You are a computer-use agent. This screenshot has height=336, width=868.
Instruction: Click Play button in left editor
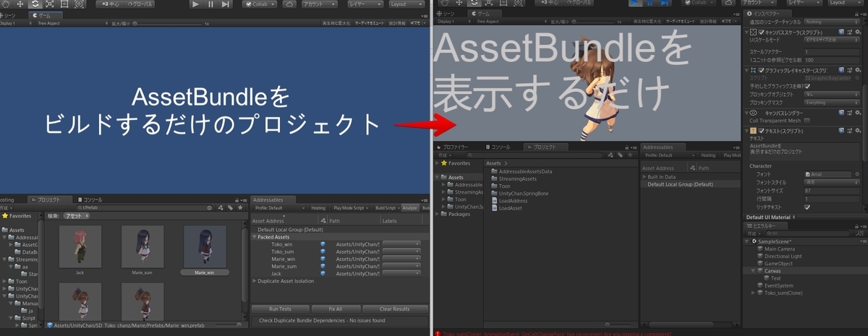click(x=195, y=4)
